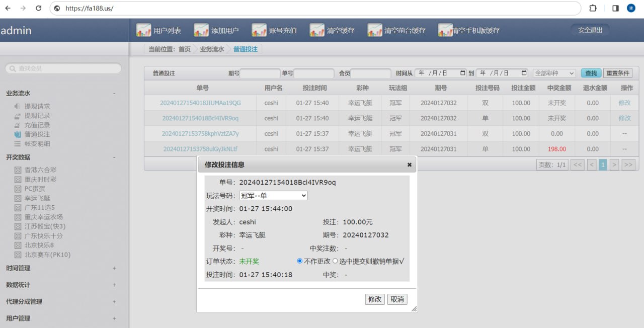This screenshot has width=644, height=328.
Task: Click the 清空前台缓存 toolbar icon
Action: (x=375, y=30)
